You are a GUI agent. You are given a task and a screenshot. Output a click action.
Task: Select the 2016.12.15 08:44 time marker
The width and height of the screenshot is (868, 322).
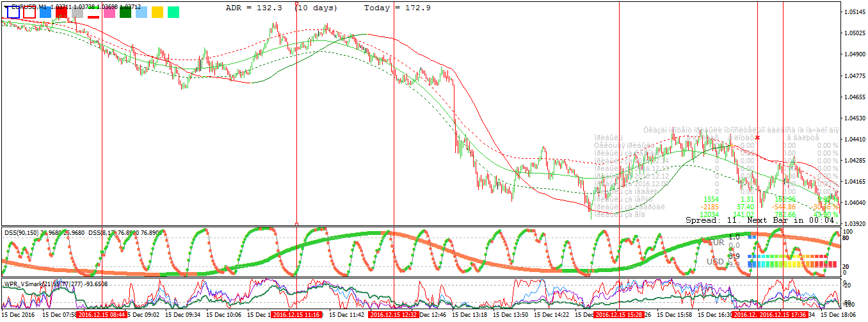pos(102,315)
